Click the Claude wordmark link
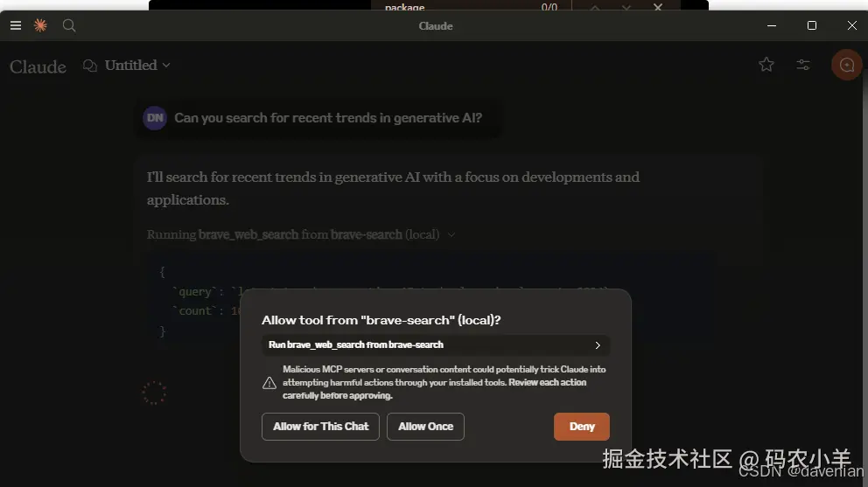The width and height of the screenshot is (868, 487). click(38, 66)
